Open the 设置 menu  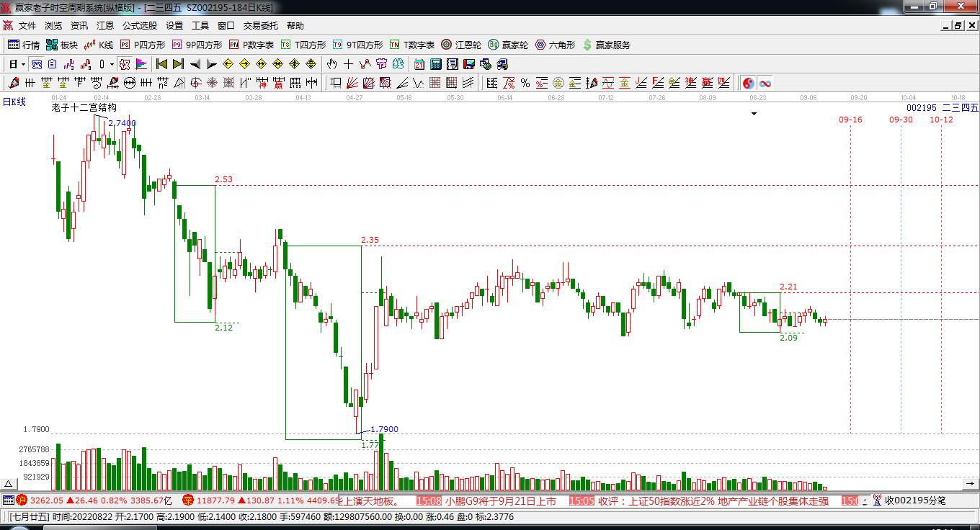[174, 25]
